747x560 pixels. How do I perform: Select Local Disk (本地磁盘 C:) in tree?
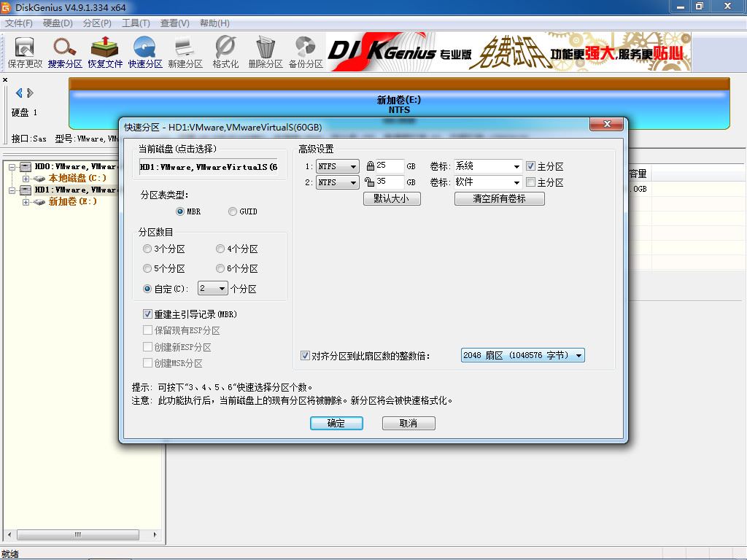point(77,178)
